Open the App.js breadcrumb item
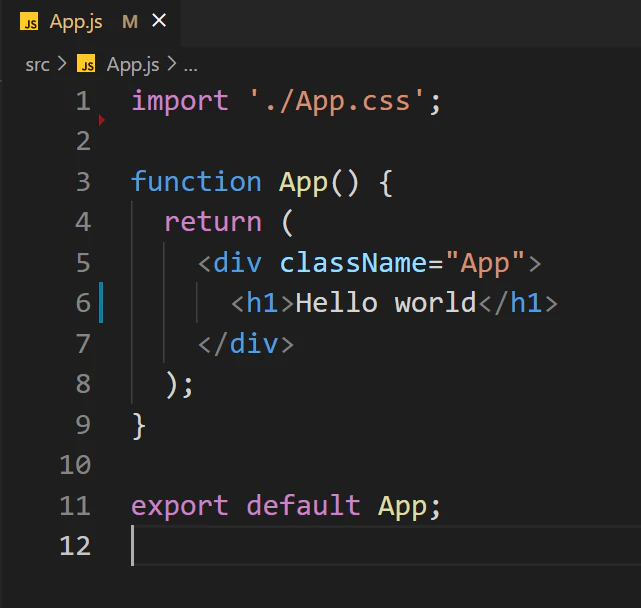 click(133, 65)
